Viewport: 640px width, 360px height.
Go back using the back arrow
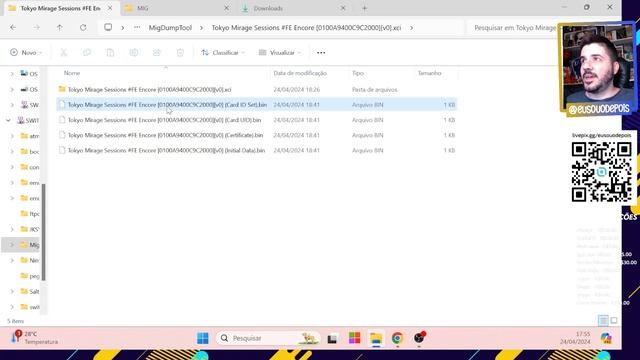tap(13, 28)
